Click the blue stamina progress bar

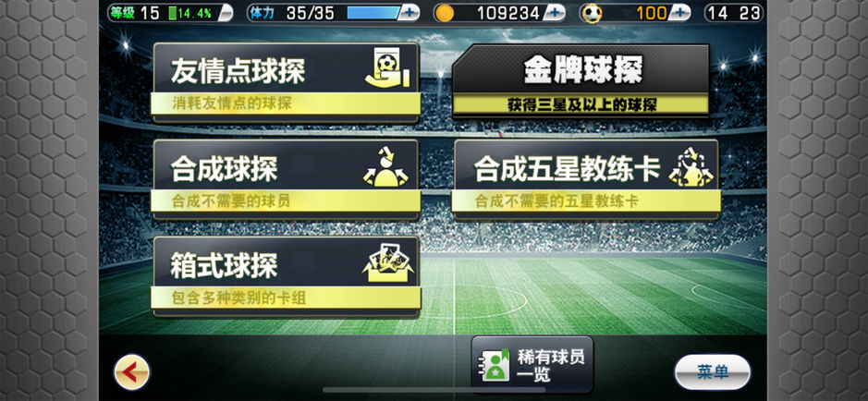[373, 13]
